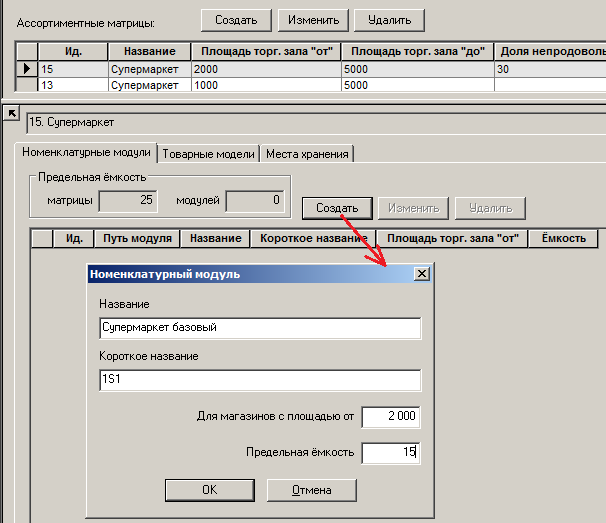Sort matrices by Ид. column header

click(x=73, y=51)
